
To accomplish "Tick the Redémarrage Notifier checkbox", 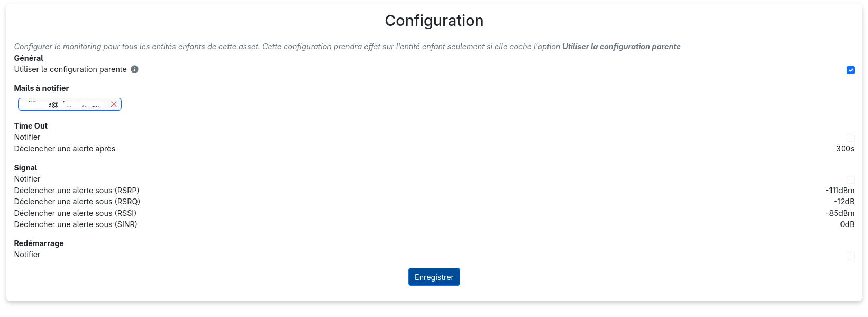I will tap(851, 255).
